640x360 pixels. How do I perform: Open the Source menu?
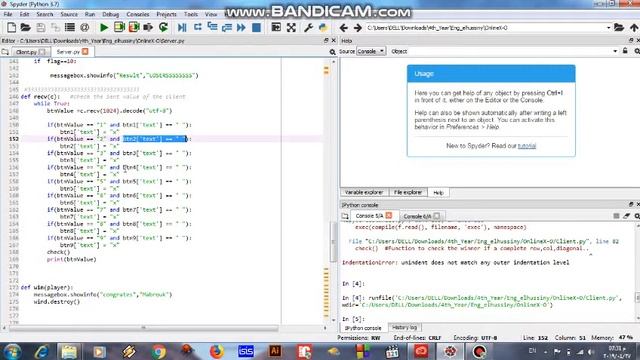69,14
